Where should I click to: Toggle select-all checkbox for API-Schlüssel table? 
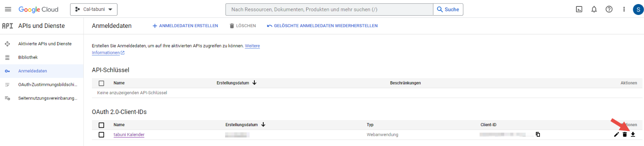(x=101, y=83)
